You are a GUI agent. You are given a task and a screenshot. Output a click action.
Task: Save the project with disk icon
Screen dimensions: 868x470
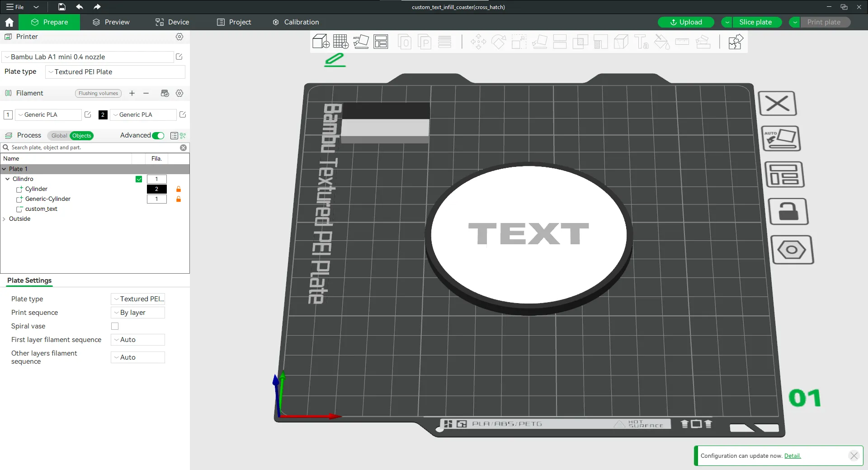point(62,7)
